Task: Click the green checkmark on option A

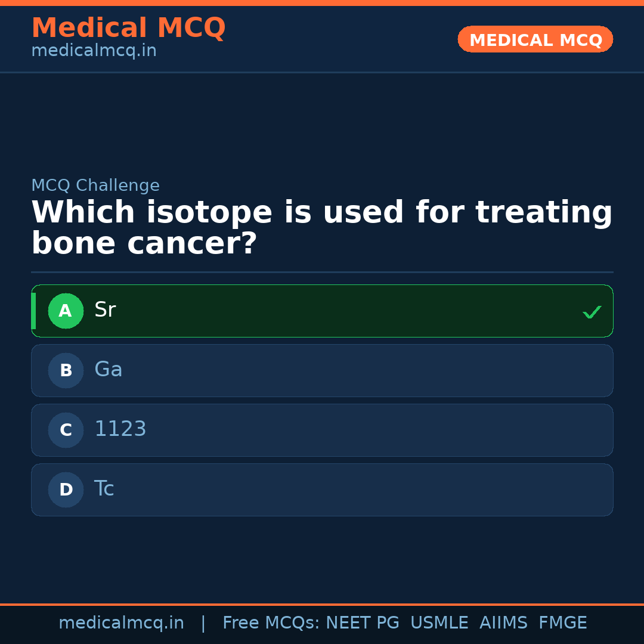Action: click(x=592, y=311)
